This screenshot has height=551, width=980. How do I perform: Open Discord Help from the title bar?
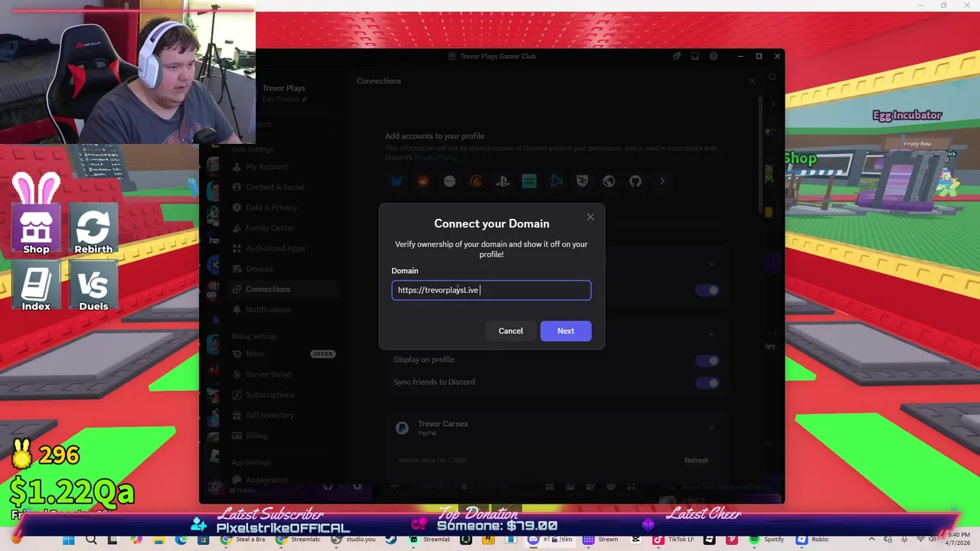tap(714, 56)
